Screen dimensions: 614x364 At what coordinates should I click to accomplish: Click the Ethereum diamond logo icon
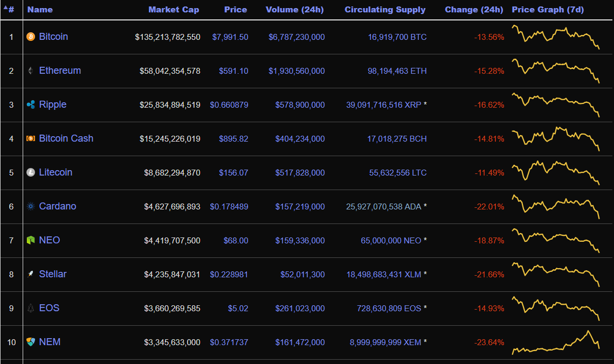[x=31, y=71]
